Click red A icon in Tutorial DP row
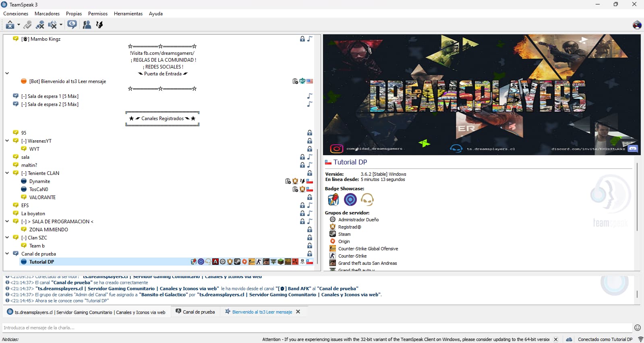 click(x=215, y=262)
